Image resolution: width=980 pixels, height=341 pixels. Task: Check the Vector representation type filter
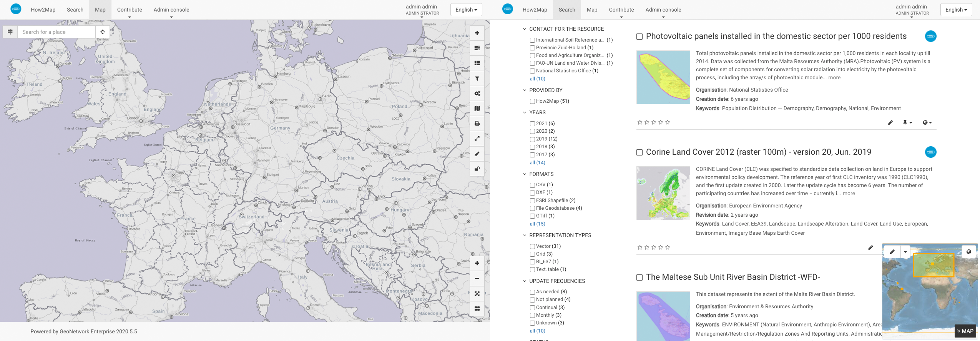coord(532,246)
